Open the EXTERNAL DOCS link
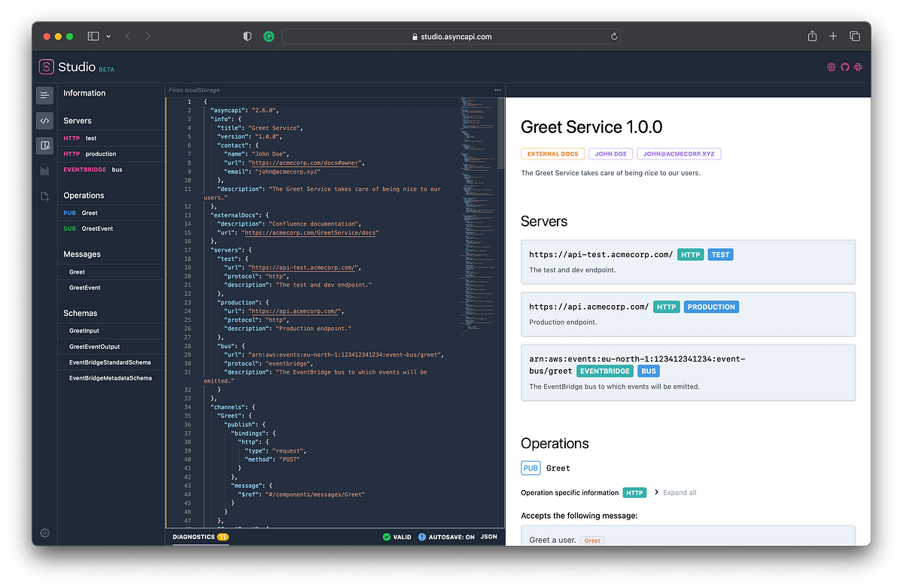Screen dimensions: 903x588 [552, 153]
